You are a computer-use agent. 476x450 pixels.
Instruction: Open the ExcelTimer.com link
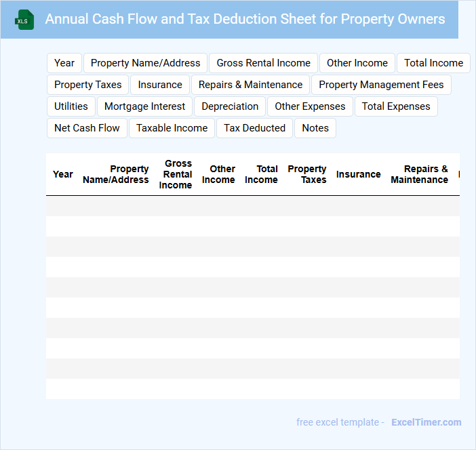[x=426, y=422]
